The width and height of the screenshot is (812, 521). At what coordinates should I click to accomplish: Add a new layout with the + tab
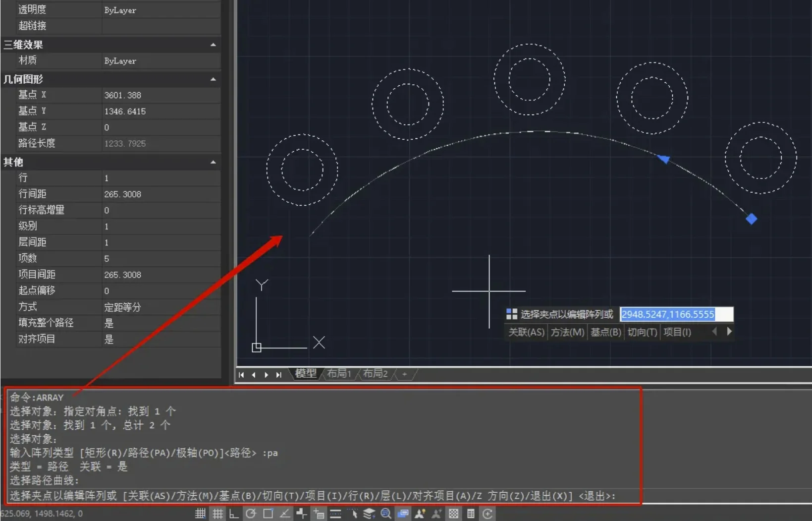(404, 374)
